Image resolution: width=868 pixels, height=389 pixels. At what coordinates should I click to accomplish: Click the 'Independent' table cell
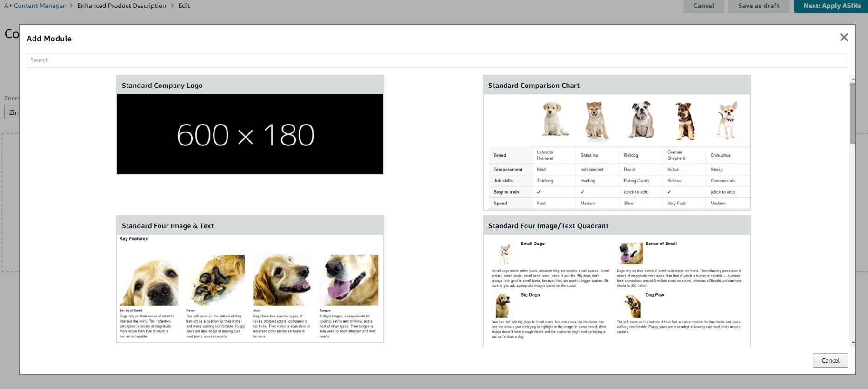592,170
